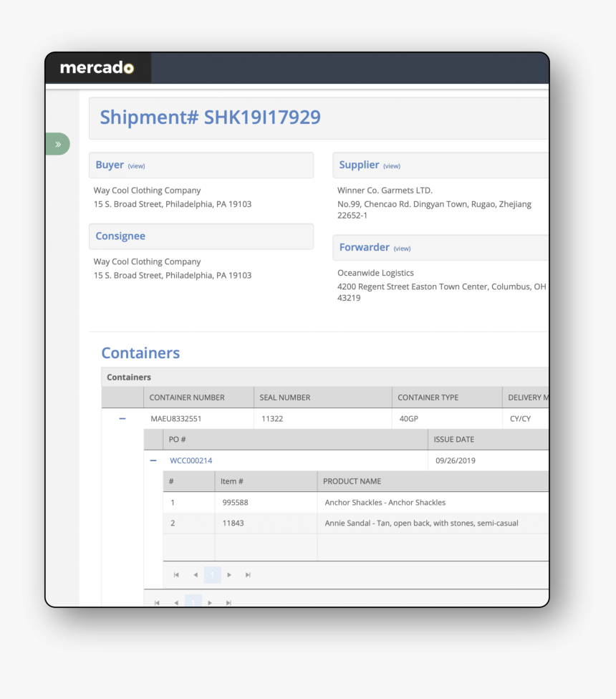Image resolution: width=616 pixels, height=699 pixels.
Task: Go to next page in items pager
Action: pos(229,574)
